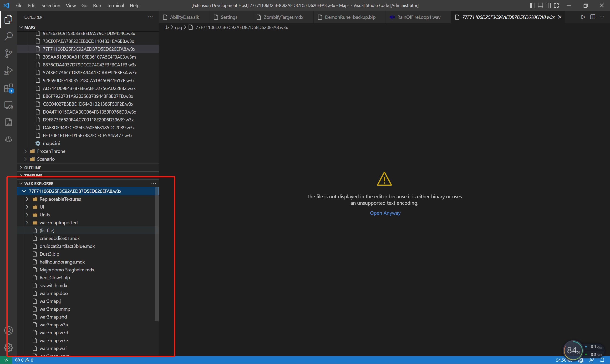Expand the OUTLINE section
The height and width of the screenshot is (364, 610).
point(21,168)
